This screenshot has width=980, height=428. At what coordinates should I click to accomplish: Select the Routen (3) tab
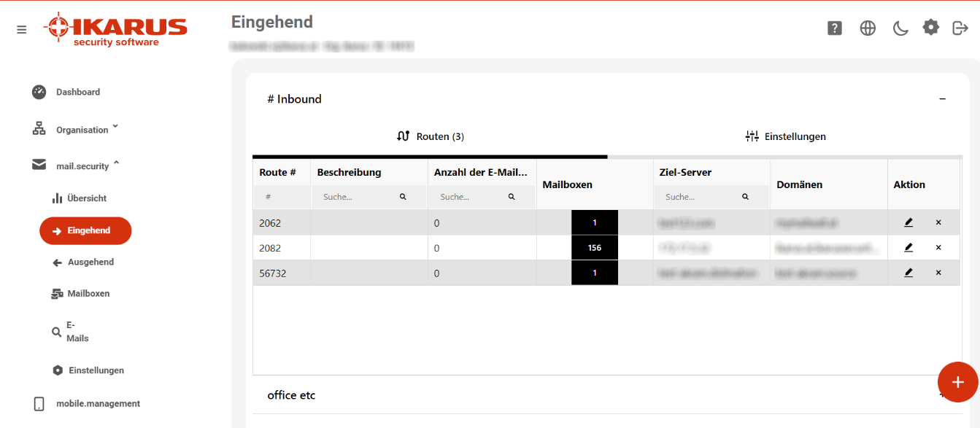430,136
